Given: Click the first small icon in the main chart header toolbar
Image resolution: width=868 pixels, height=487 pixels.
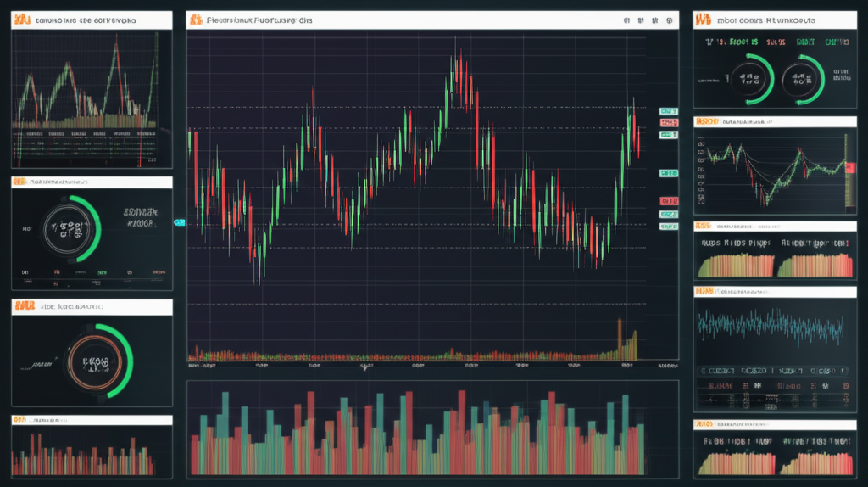Looking at the screenshot, I should [x=625, y=19].
